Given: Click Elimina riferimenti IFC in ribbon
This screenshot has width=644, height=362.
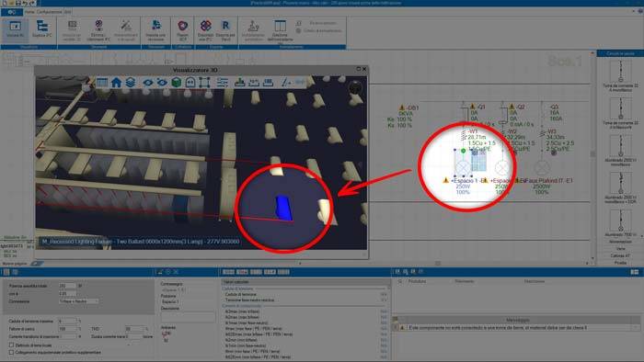Looking at the screenshot, I should click(98, 30).
